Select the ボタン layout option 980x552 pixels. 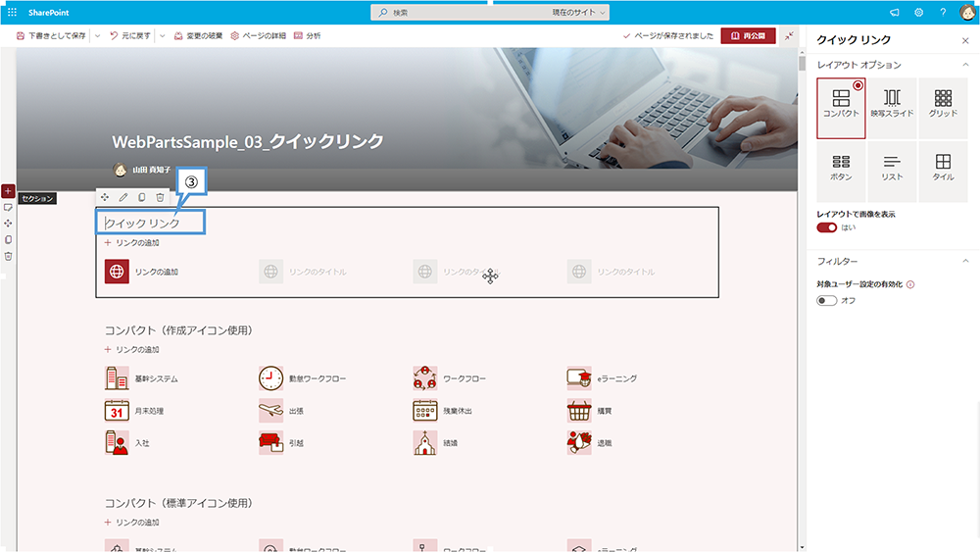click(x=841, y=172)
